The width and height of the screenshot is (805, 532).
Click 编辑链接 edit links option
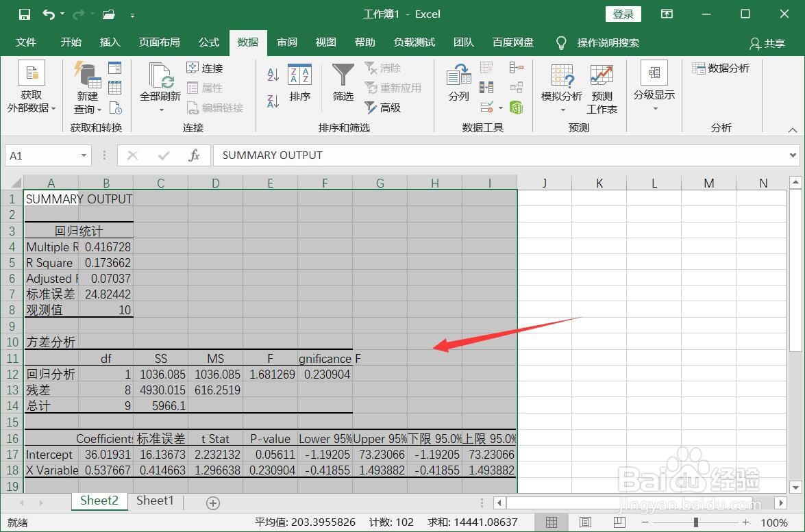[x=216, y=107]
